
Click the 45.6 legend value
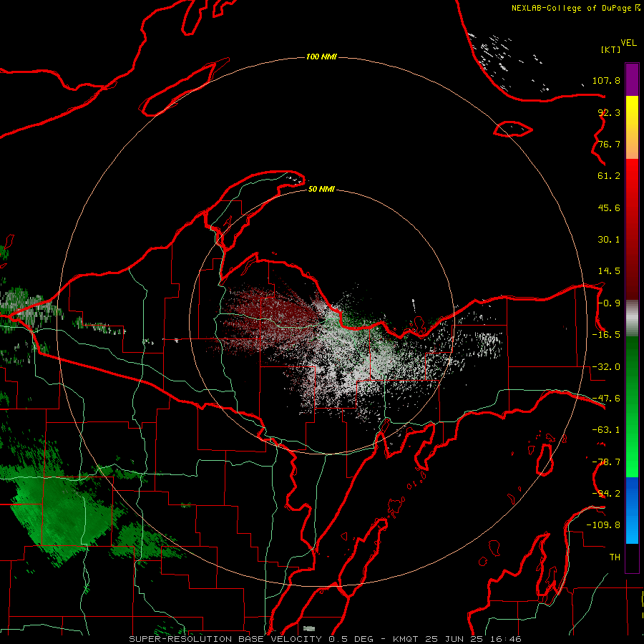coord(609,208)
